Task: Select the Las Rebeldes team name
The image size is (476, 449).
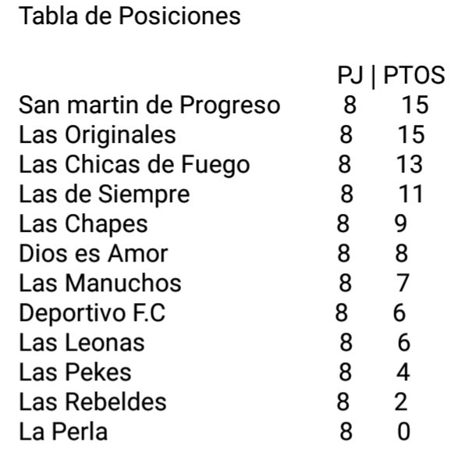Action: coord(92,401)
